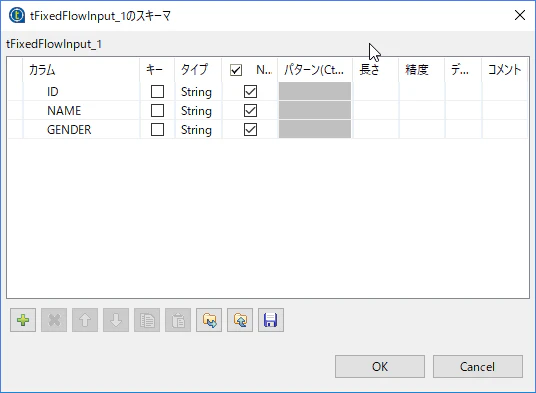Select the GENDER column name cell
Image resolution: width=536 pixels, height=393 pixels.
pyautogui.click(x=81, y=130)
